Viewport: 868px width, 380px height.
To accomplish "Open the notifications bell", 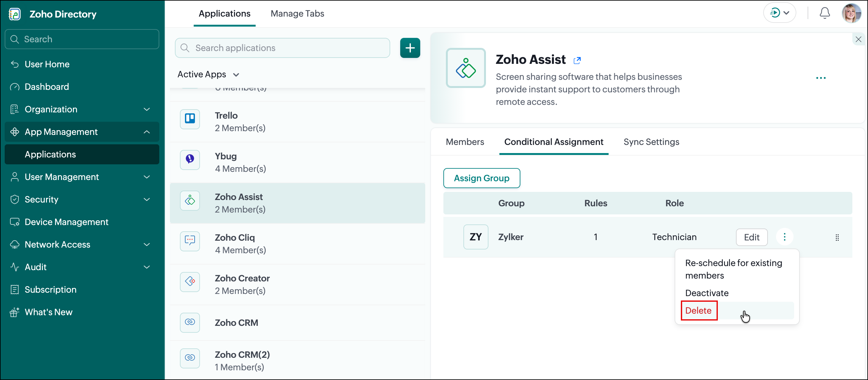I will (825, 13).
